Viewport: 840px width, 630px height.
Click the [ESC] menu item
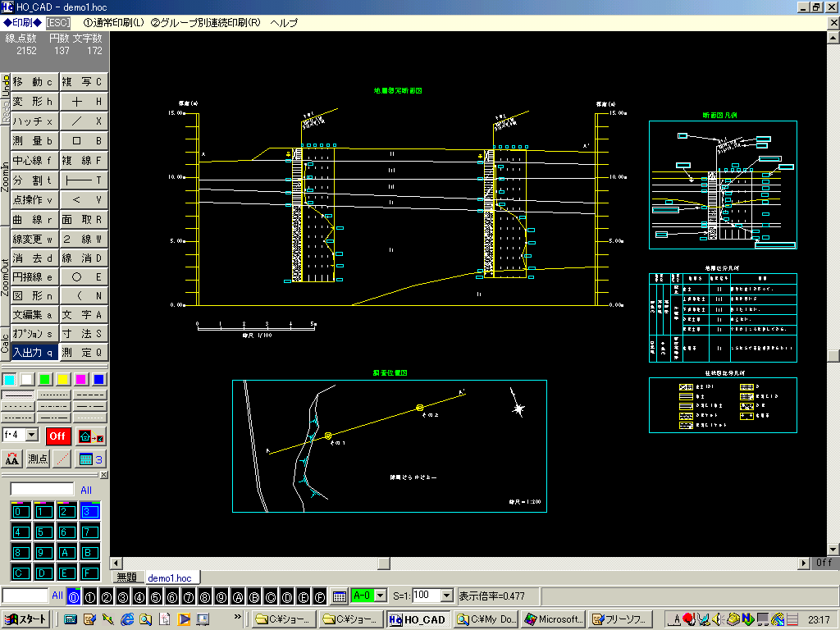click(58, 23)
